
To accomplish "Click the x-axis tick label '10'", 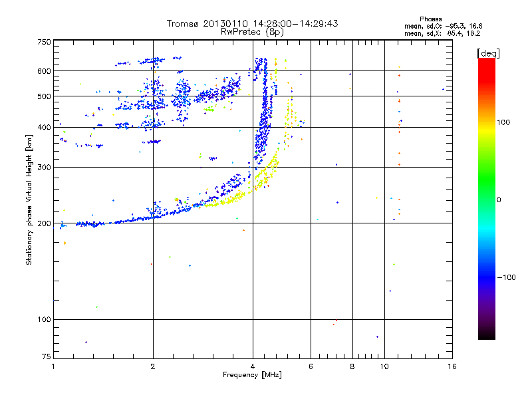I will (x=384, y=366).
